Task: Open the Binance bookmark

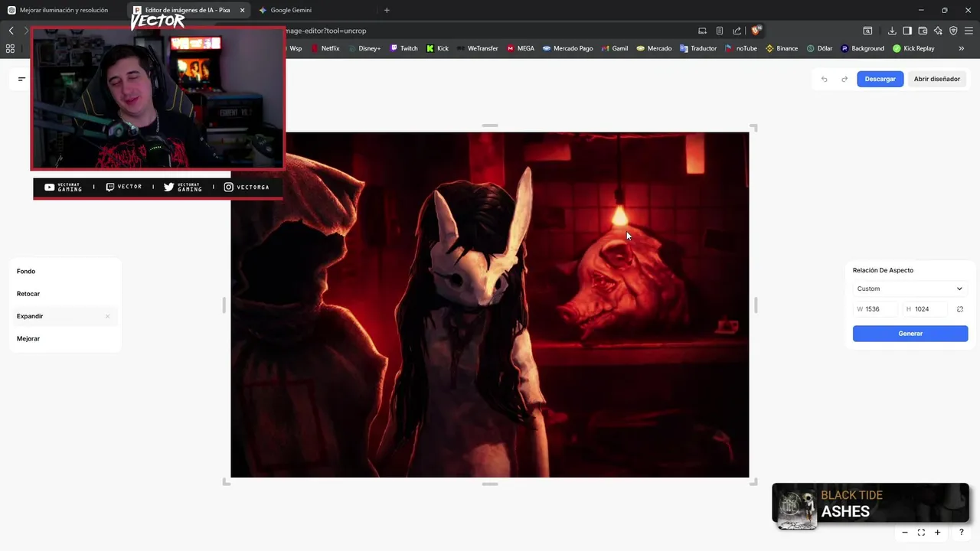Action: click(x=782, y=48)
